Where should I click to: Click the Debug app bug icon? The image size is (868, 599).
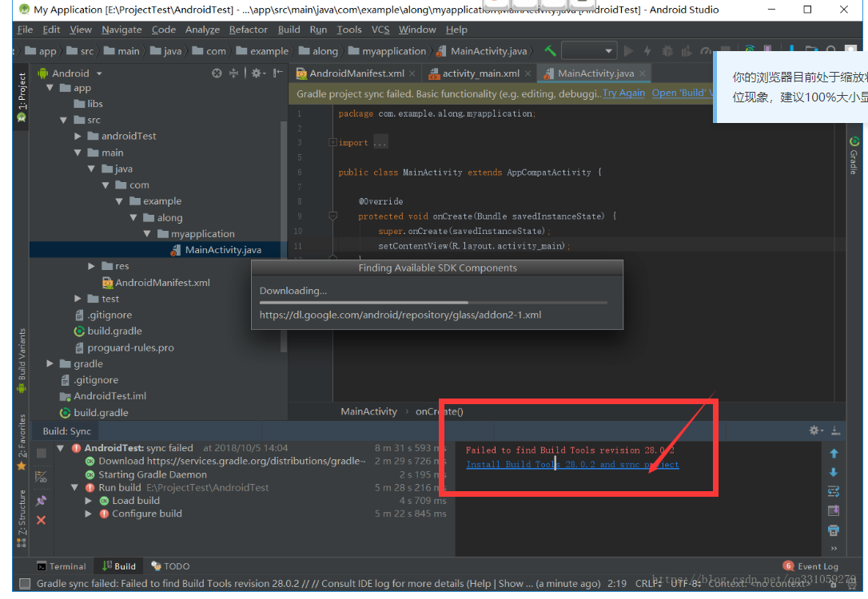[x=667, y=51]
